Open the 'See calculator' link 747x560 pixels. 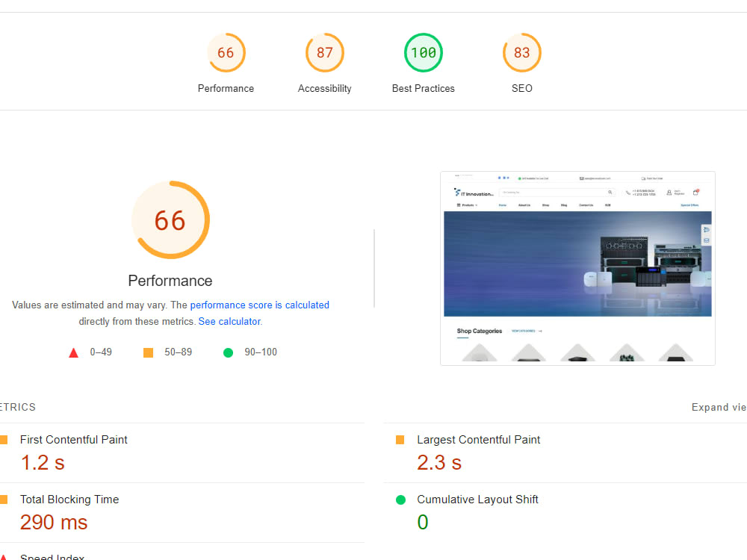(x=229, y=321)
